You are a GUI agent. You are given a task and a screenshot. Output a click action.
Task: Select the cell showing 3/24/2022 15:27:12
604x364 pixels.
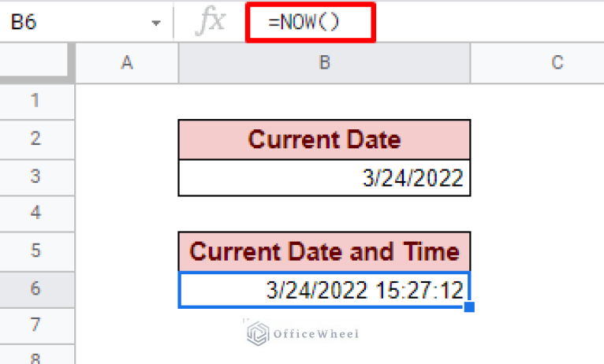point(324,289)
